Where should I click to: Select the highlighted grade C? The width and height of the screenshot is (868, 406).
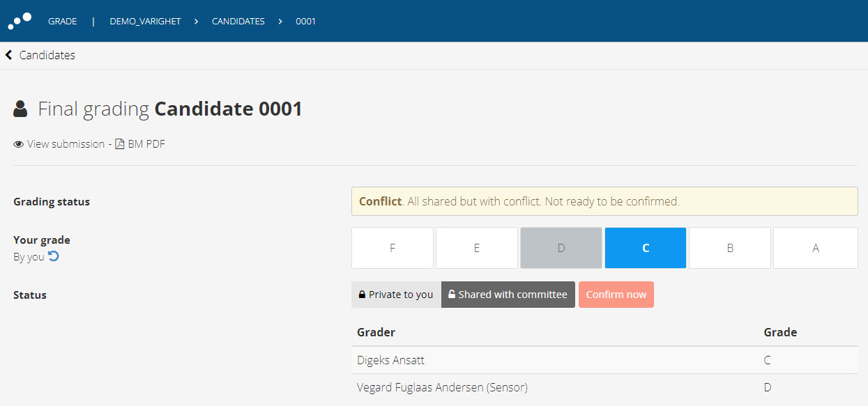[x=646, y=248]
